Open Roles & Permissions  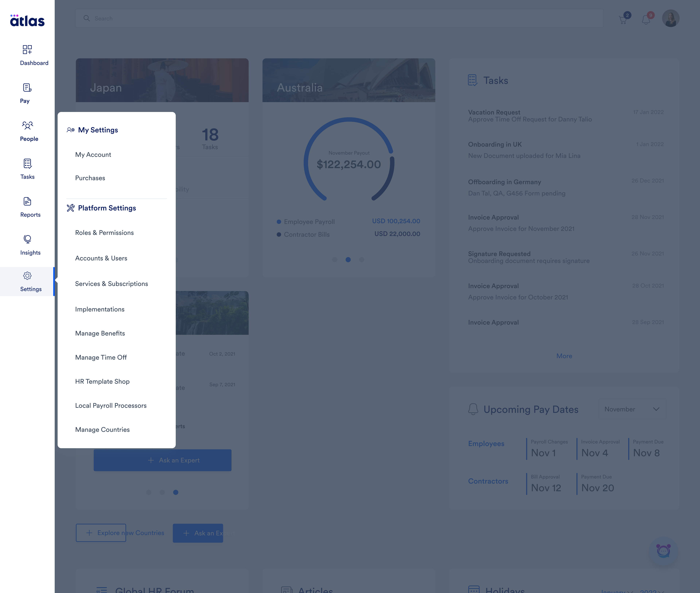(x=104, y=233)
